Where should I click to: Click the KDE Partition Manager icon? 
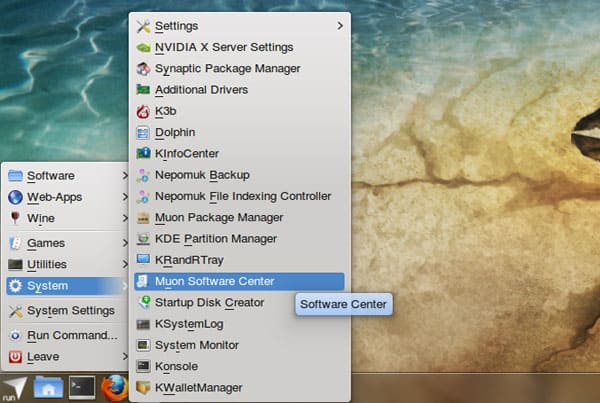[x=143, y=239]
